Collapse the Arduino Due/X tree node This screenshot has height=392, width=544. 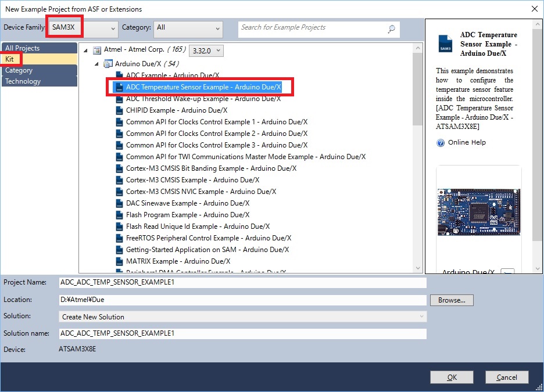tap(97, 64)
